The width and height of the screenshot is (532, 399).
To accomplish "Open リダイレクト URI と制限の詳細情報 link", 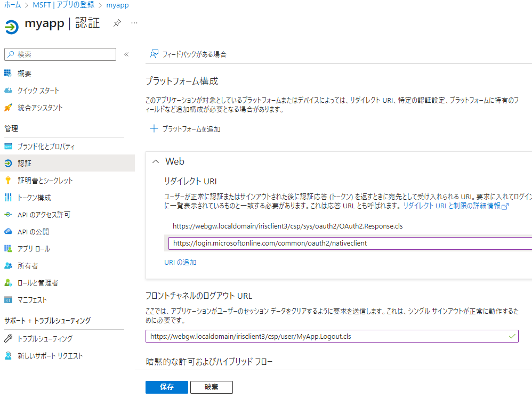I will click(x=452, y=206).
